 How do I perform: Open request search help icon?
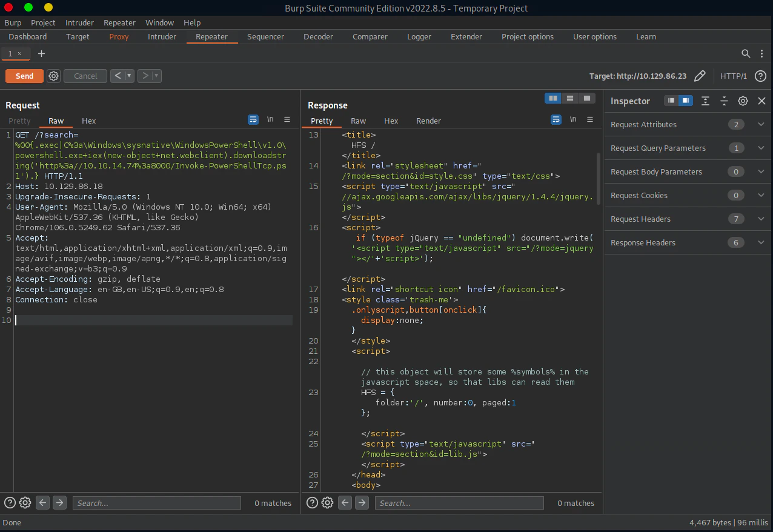point(10,502)
